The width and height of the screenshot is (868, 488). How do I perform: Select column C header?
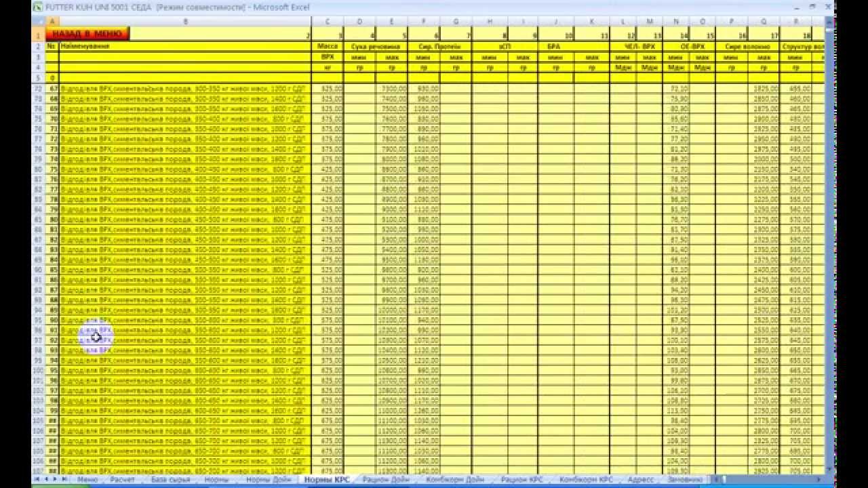(x=328, y=22)
